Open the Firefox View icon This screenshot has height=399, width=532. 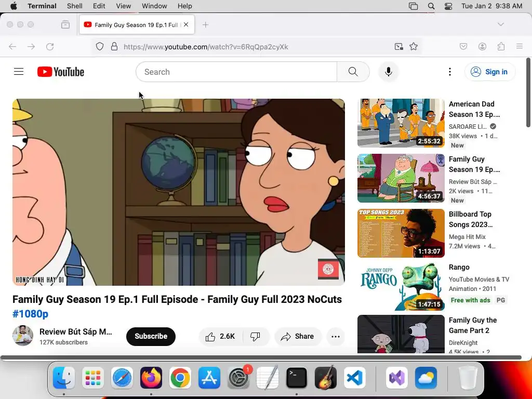[x=65, y=24]
